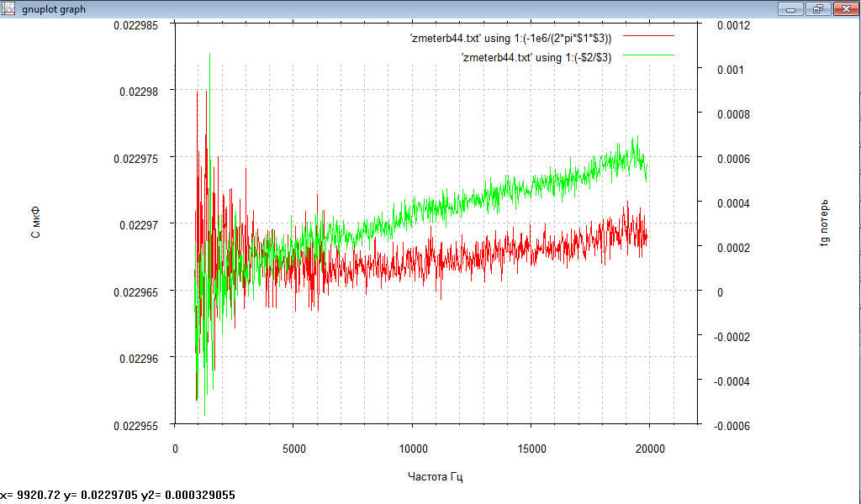Click the 'Частота Гц' x-axis label
This screenshot has width=861, height=504.
(436, 476)
